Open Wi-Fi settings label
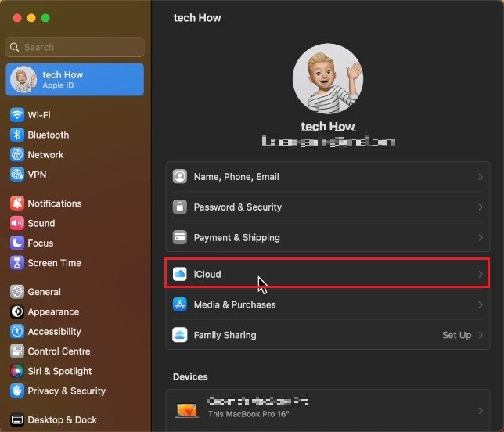 [39, 115]
